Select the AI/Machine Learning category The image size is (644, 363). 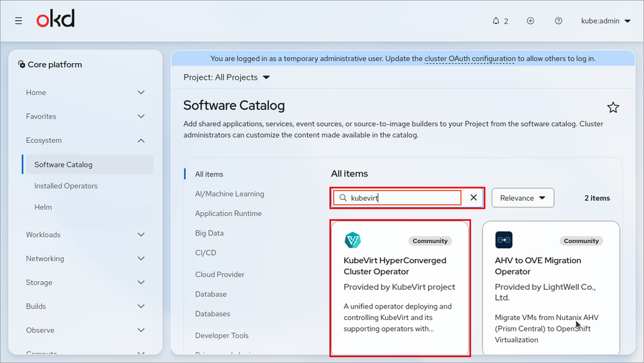[229, 194]
